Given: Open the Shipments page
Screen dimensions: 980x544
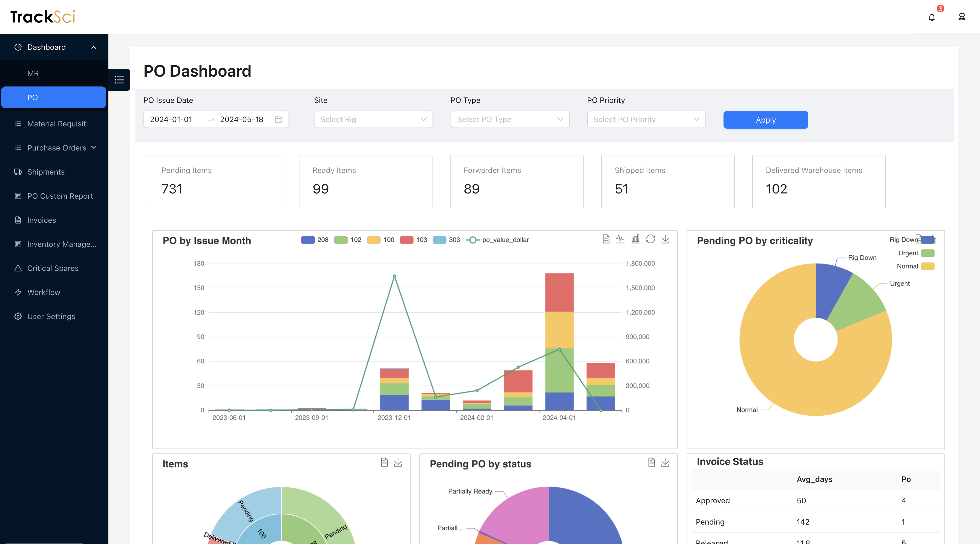Looking at the screenshot, I should 54,172.
